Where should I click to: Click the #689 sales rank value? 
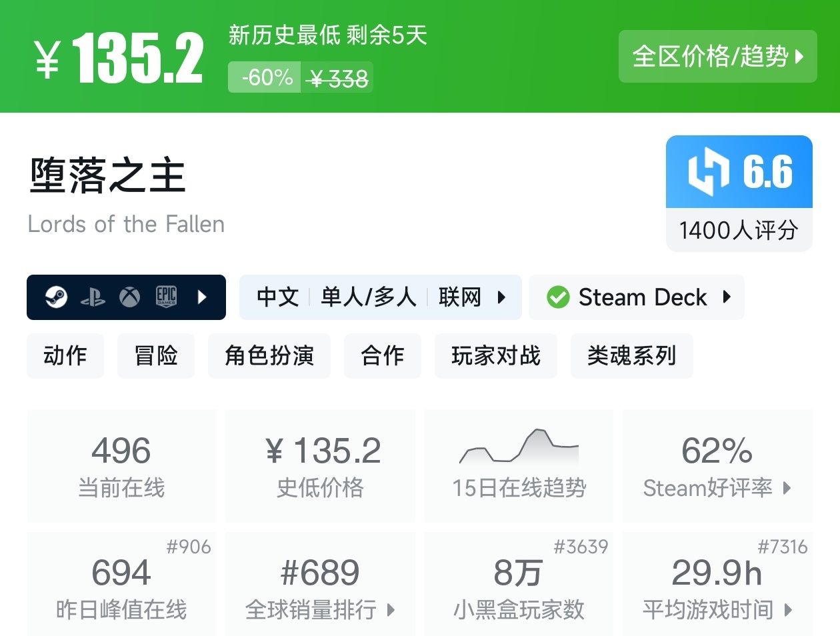click(320, 573)
